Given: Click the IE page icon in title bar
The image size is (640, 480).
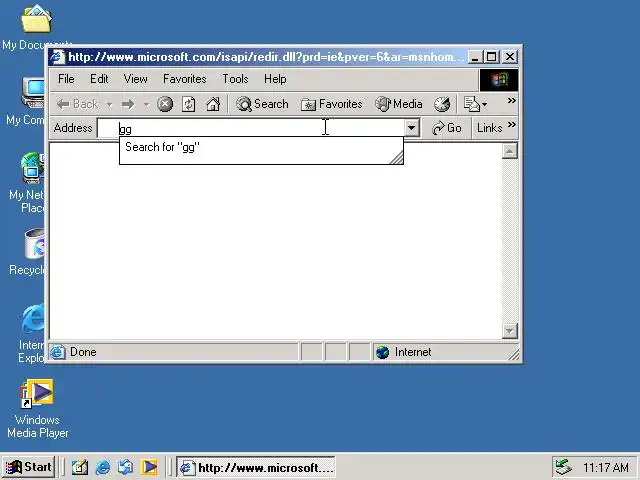Looking at the screenshot, I should [x=58, y=57].
